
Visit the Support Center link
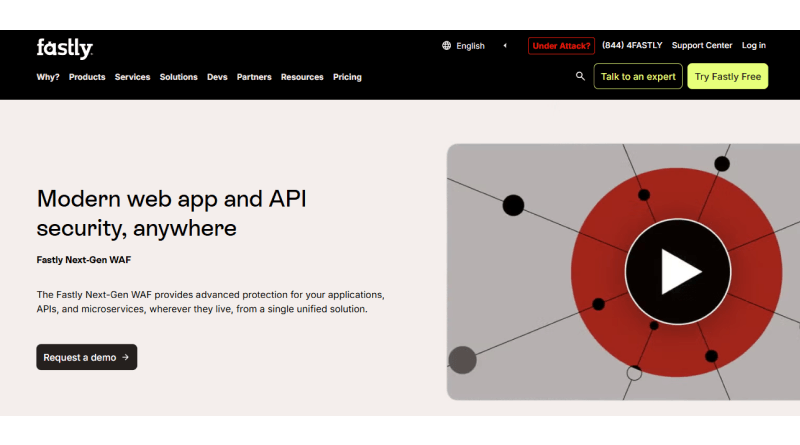(702, 45)
